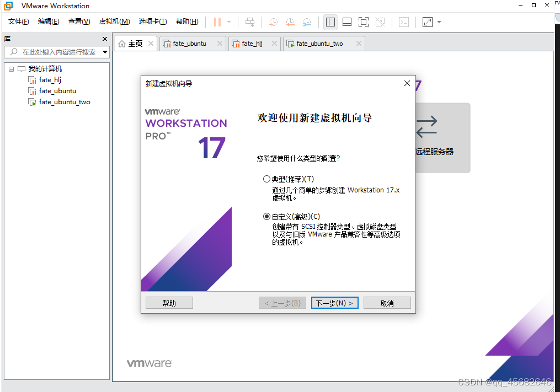The height and width of the screenshot is (392, 560).
Task: Click the 帮助 button in the wizard
Action: (x=169, y=303)
